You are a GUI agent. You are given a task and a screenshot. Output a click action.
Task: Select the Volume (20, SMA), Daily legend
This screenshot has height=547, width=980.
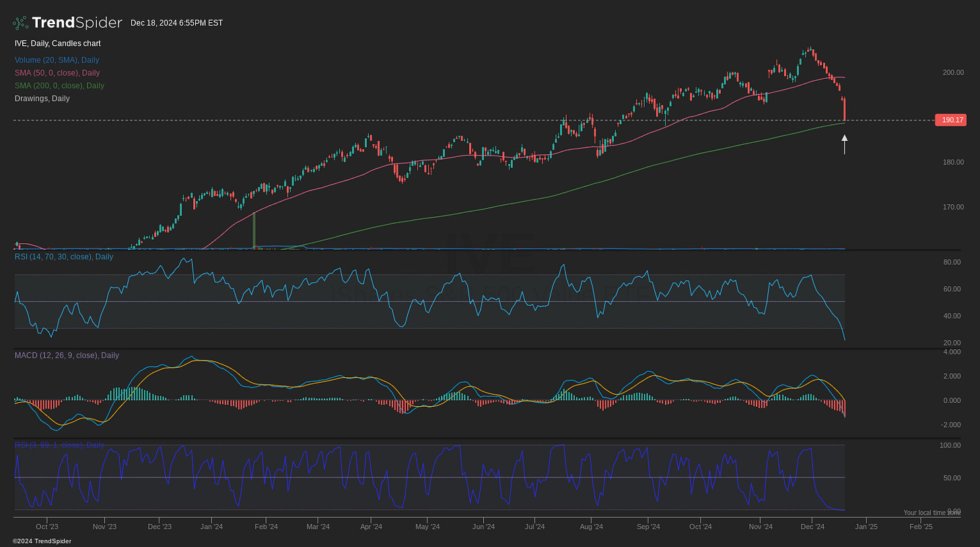(57, 60)
